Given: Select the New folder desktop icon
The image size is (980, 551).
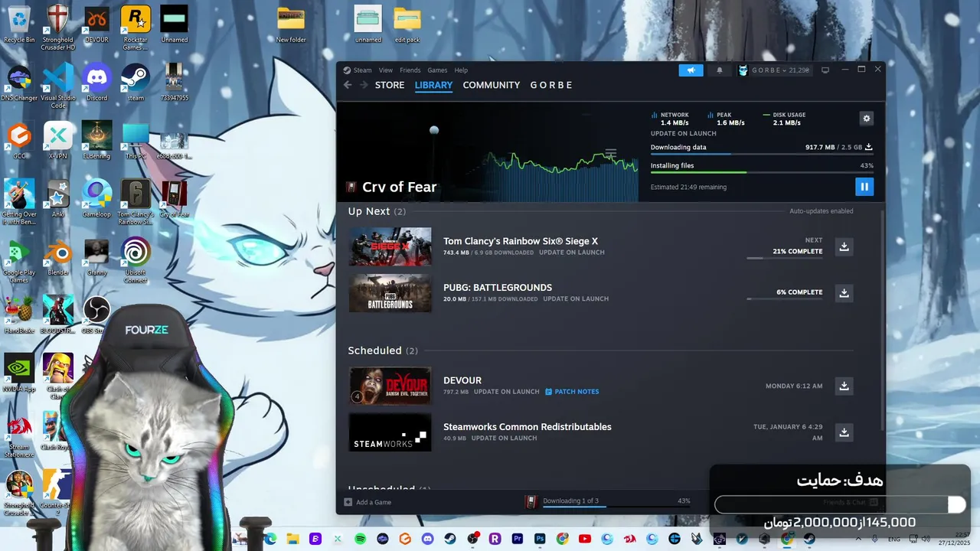Looking at the screenshot, I should pyautogui.click(x=291, y=24).
